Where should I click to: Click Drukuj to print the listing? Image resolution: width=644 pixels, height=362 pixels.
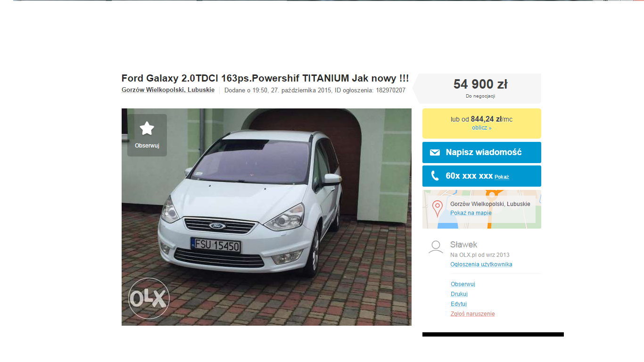[459, 294]
